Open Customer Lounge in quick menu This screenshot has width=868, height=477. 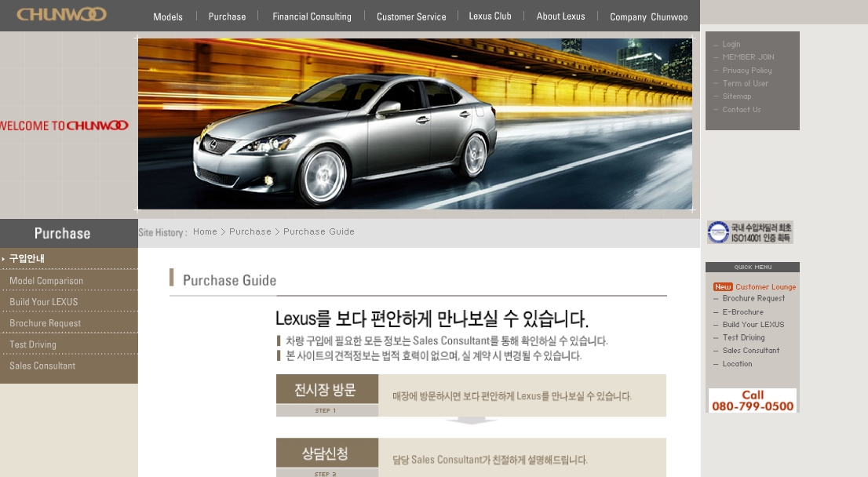click(x=765, y=287)
